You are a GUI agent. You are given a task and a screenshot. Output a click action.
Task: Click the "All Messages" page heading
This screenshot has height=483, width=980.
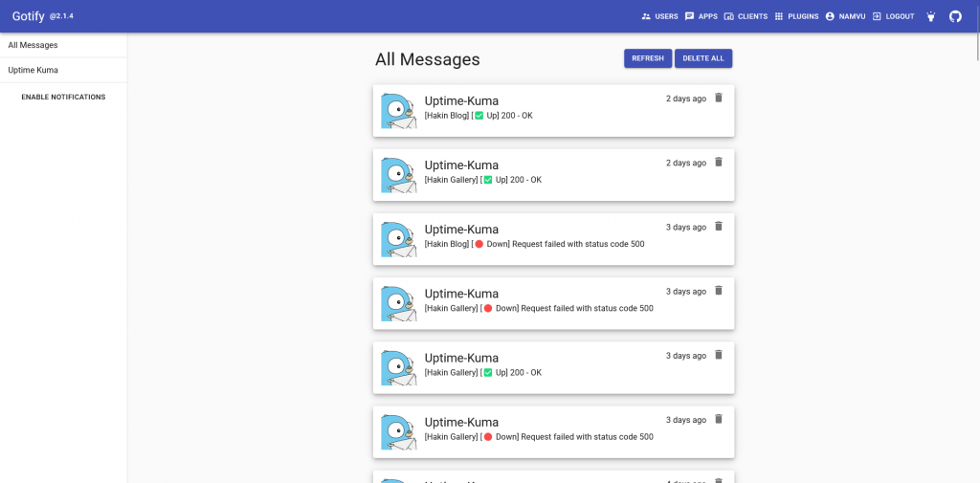pos(428,59)
